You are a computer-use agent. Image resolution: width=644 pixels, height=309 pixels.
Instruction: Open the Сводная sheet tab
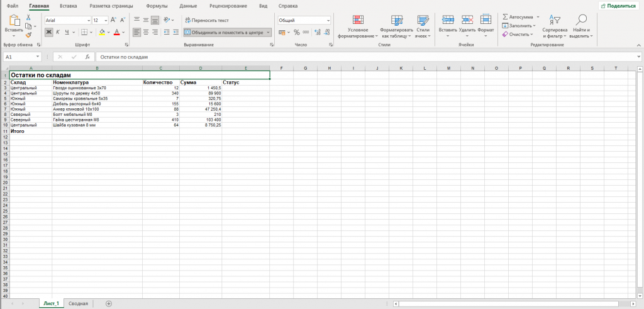pyautogui.click(x=78, y=304)
